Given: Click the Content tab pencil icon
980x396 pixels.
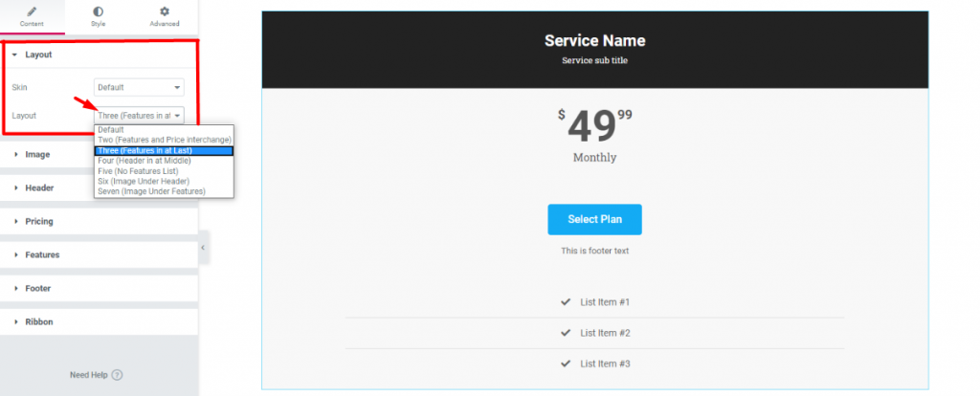Looking at the screenshot, I should (x=32, y=11).
